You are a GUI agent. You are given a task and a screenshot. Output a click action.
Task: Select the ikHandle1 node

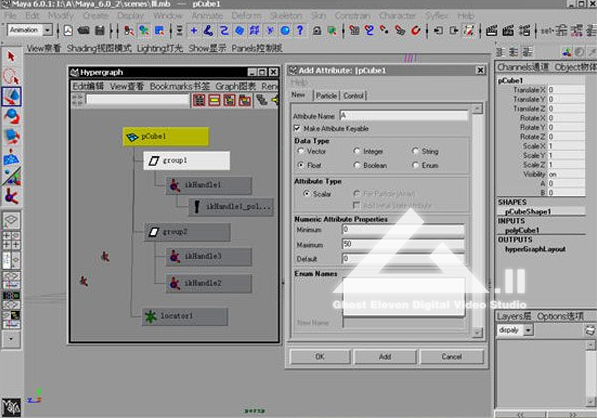pyautogui.click(x=209, y=185)
